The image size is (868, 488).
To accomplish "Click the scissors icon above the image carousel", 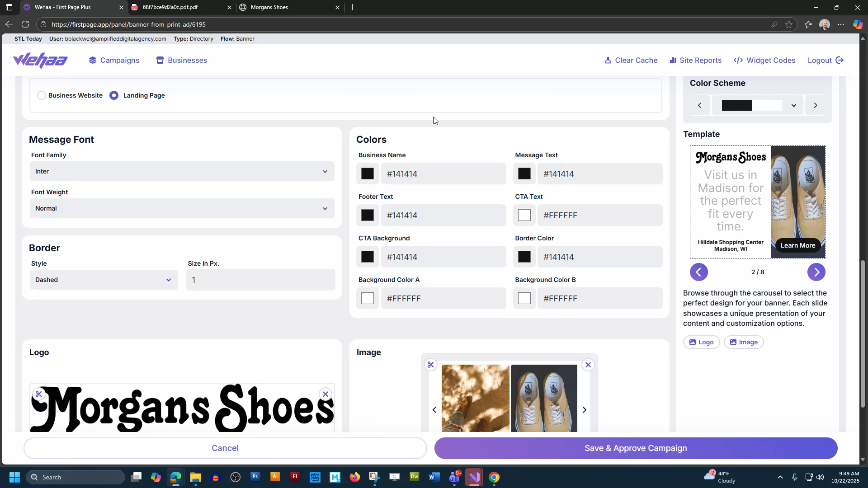I will 431,365.
